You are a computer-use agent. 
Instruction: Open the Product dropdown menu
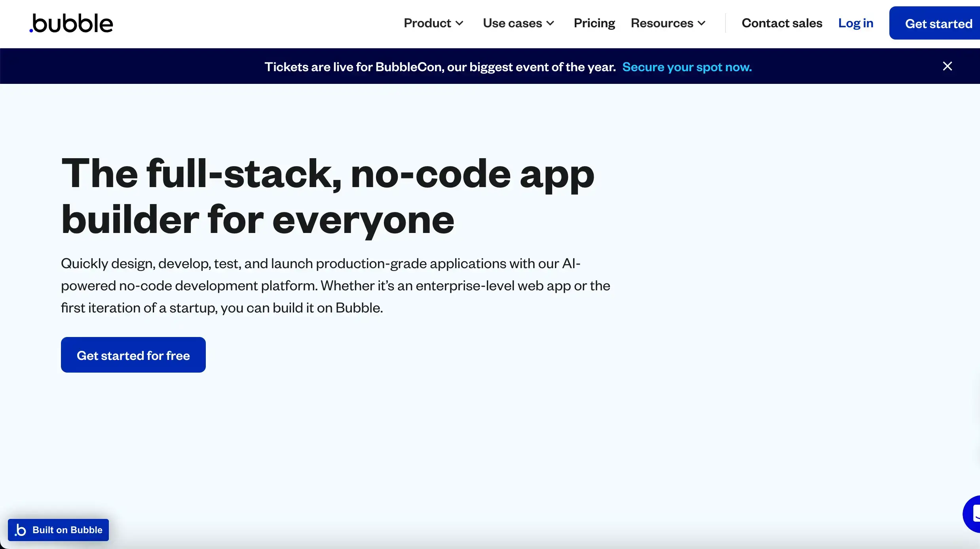[433, 23]
